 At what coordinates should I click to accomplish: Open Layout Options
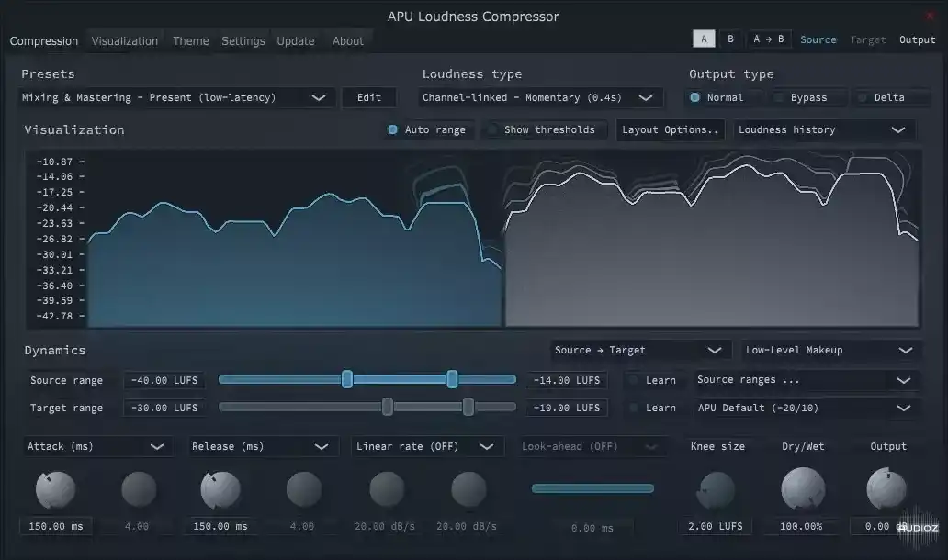pyautogui.click(x=670, y=129)
